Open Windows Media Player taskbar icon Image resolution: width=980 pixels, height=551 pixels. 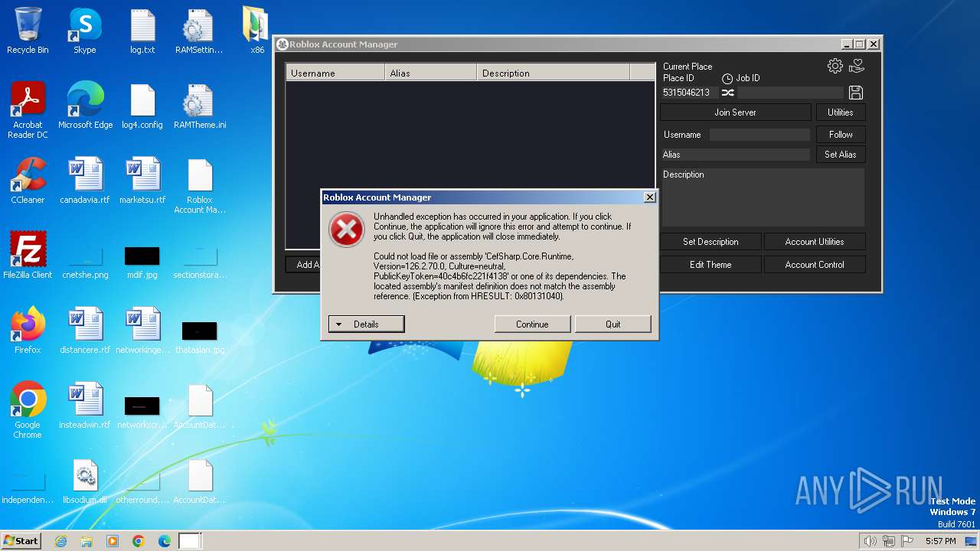point(113,541)
